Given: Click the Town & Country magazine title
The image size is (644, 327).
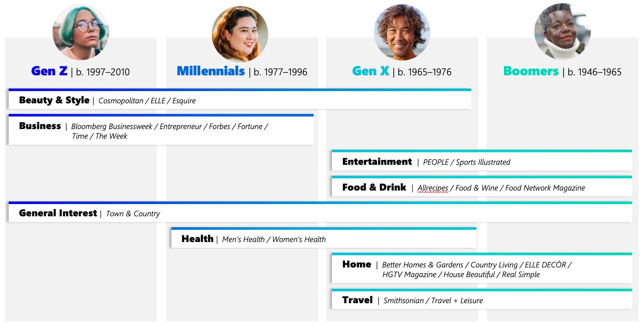Looking at the screenshot, I should click(x=133, y=214).
